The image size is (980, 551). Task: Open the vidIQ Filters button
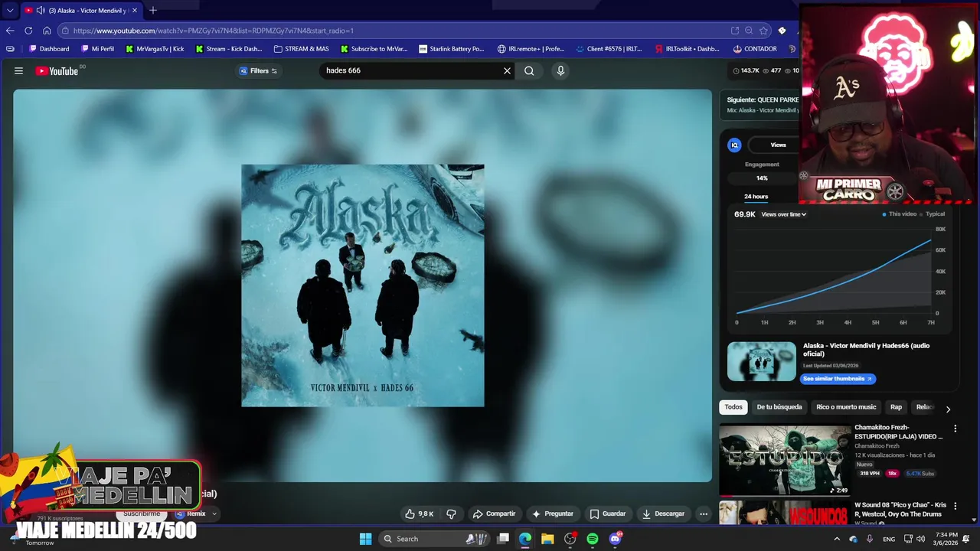[x=259, y=70]
